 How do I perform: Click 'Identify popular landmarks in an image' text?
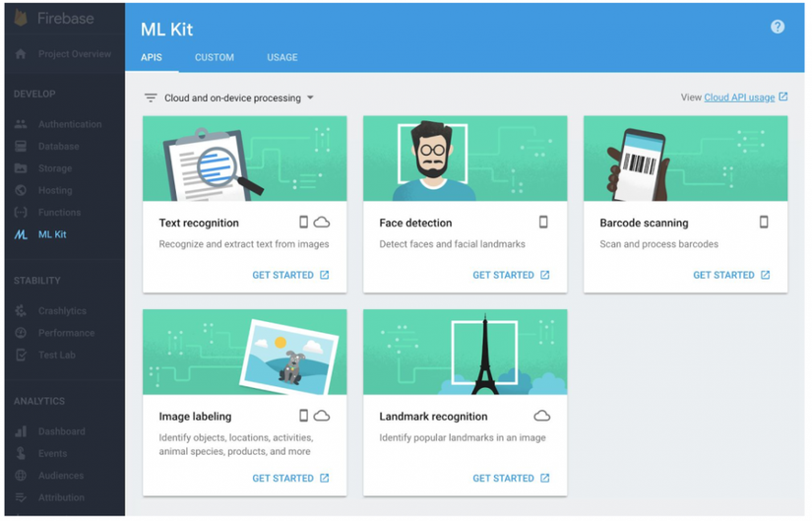point(463,437)
